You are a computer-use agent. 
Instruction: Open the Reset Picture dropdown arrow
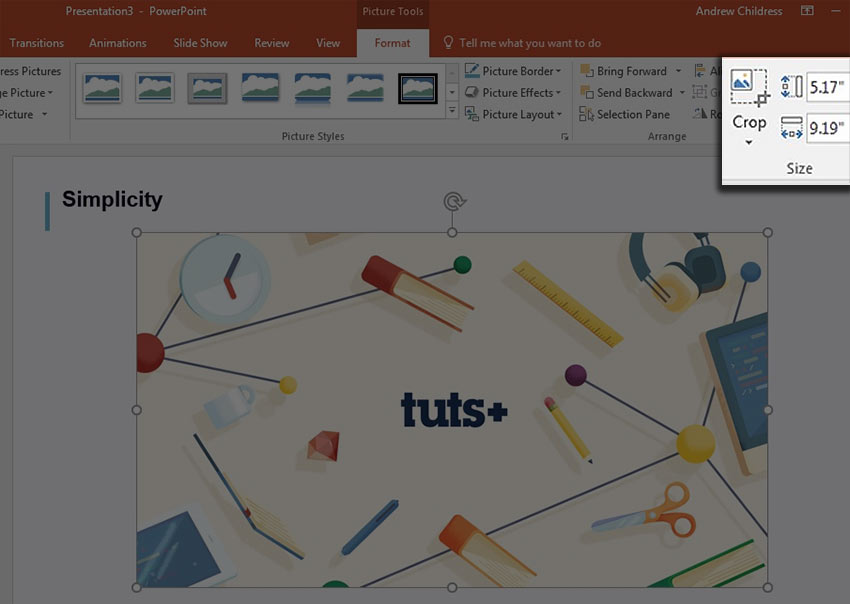[x=44, y=114]
